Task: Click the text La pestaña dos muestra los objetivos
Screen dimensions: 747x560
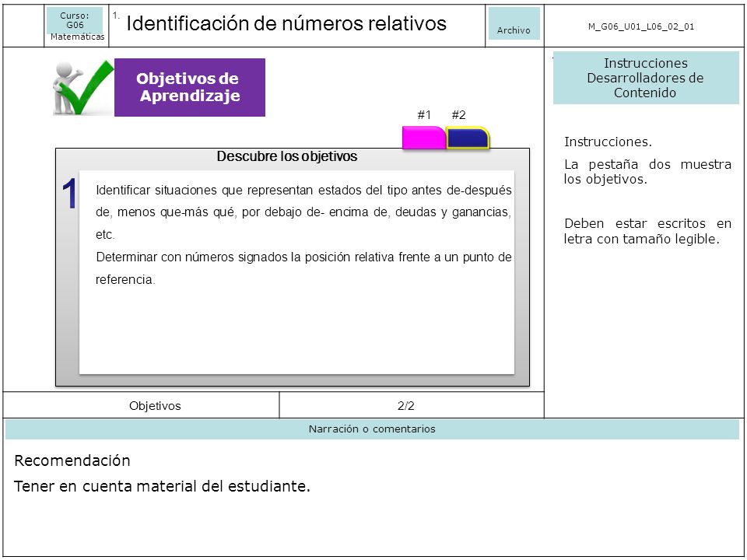Action: tap(647, 171)
